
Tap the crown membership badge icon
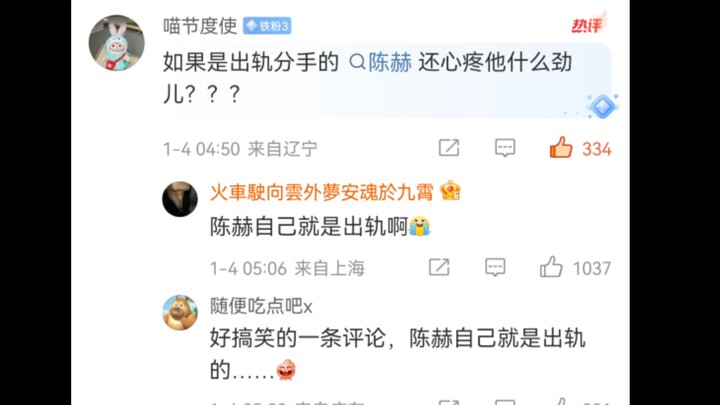tap(450, 191)
